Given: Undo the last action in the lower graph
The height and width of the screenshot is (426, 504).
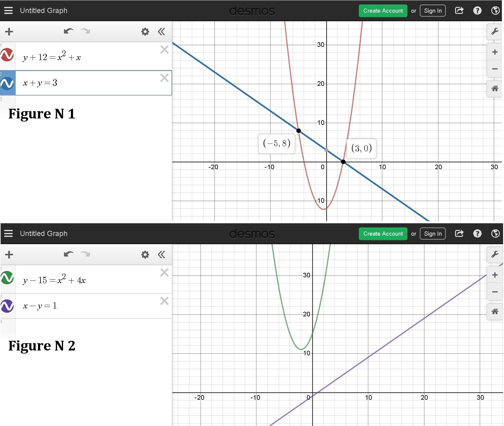Looking at the screenshot, I should (x=69, y=254).
